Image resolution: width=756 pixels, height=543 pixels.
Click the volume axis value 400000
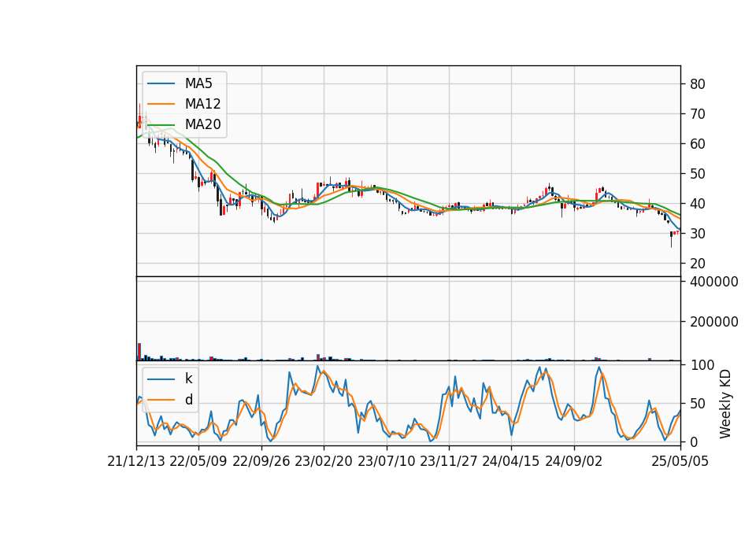(714, 282)
